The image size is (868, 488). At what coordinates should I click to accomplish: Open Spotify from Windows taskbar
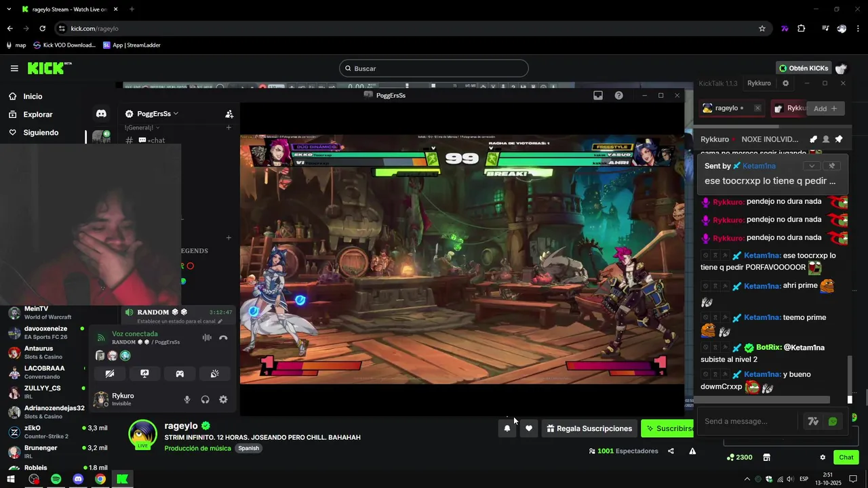click(x=56, y=479)
